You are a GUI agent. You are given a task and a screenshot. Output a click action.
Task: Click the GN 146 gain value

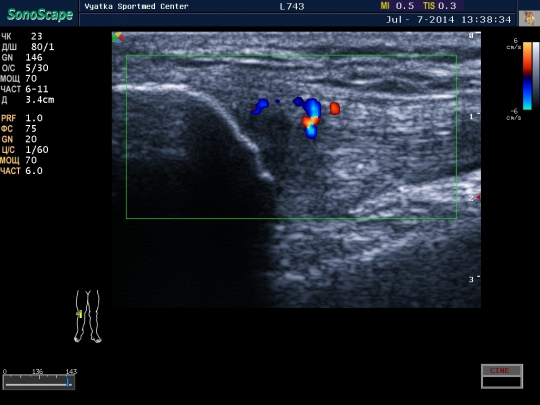tap(22, 58)
